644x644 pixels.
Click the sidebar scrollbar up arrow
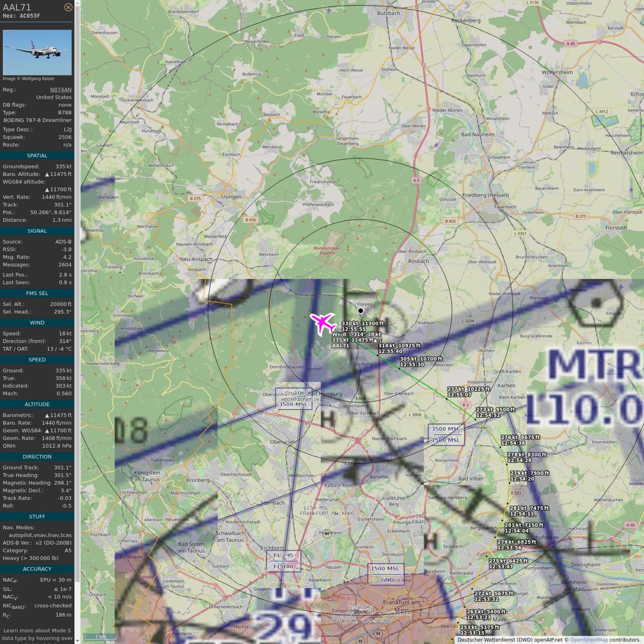[x=77, y=3]
